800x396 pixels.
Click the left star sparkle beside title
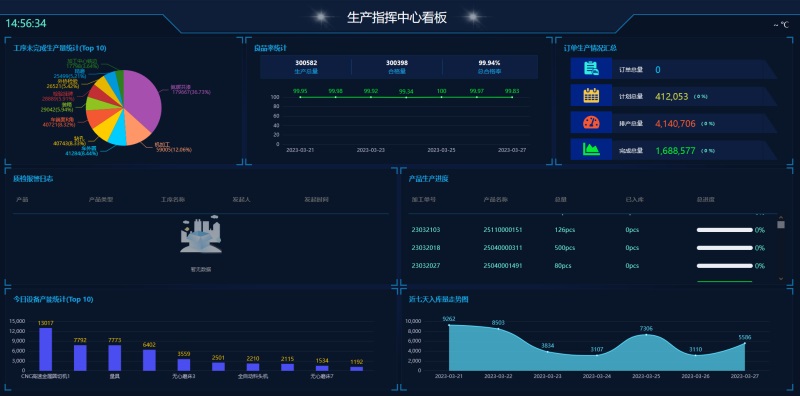[320, 18]
